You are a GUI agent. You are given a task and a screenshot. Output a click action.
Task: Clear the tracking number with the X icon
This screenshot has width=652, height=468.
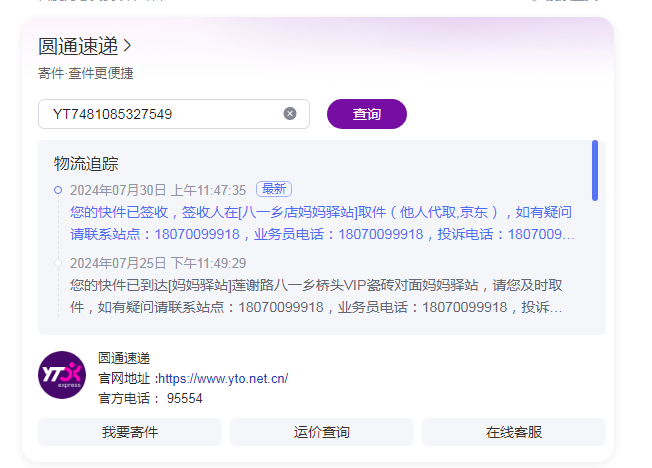[x=290, y=114]
